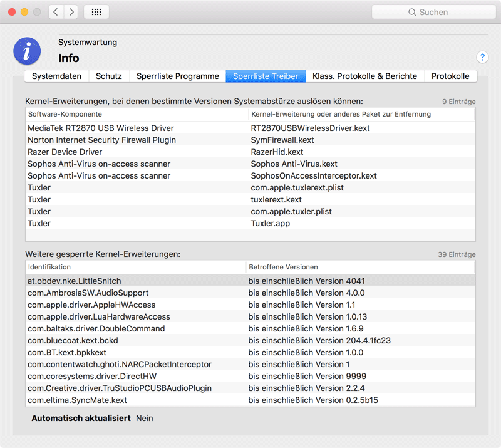The width and height of the screenshot is (501, 448).
Task: Select com.Creative.driver.TruStudioPCUSBAudioPlugin row
Action: click(250, 388)
